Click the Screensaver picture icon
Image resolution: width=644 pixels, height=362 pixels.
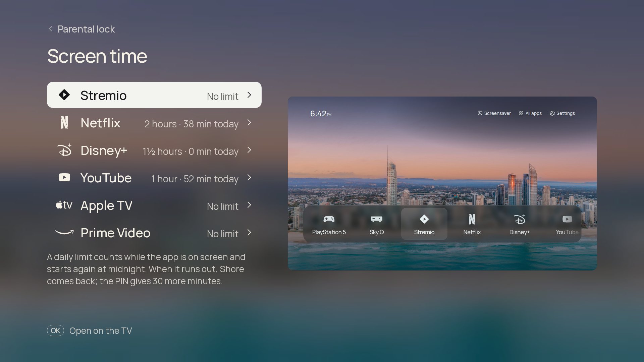(480, 113)
